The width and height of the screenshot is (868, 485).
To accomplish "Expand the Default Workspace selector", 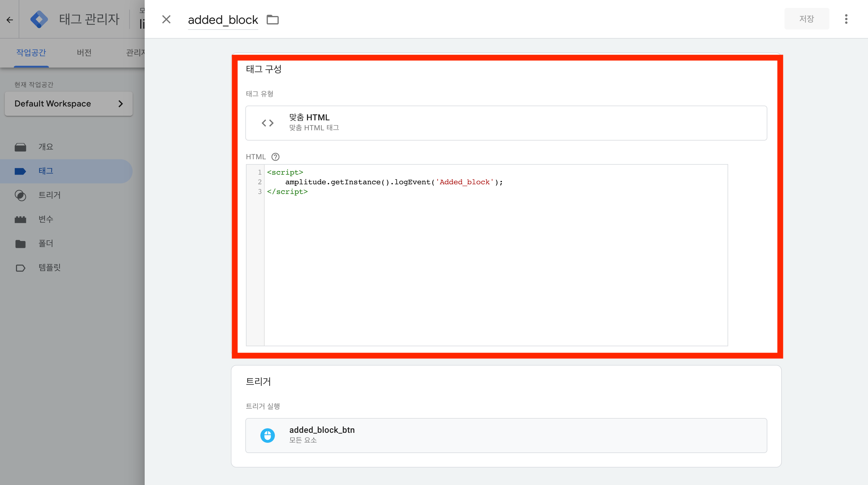I will pos(69,104).
